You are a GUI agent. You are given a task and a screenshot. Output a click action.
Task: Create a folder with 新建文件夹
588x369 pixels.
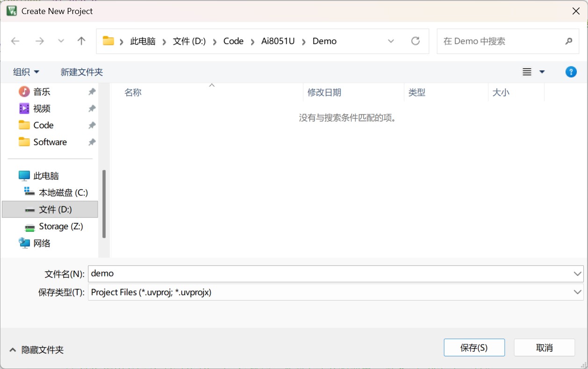pyautogui.click(x=82, y=72)
